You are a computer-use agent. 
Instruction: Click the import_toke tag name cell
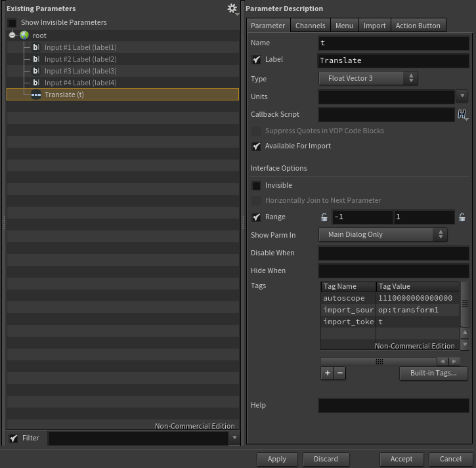tap(348, 322)
